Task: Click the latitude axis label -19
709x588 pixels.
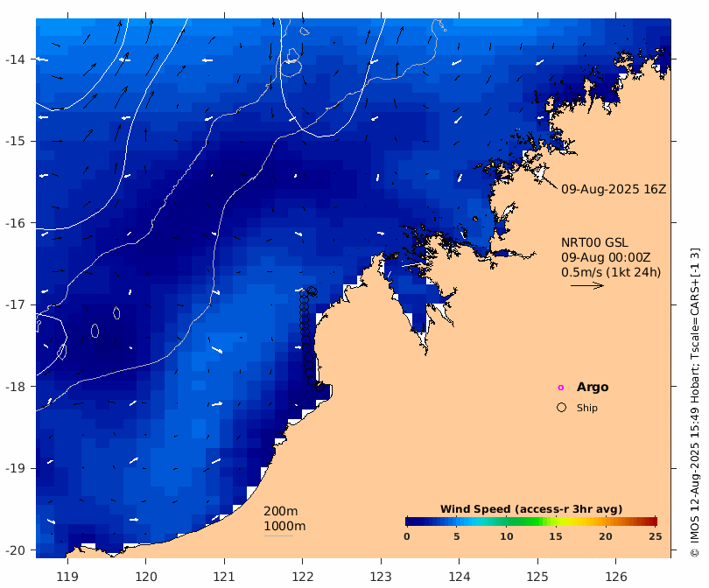Action: pos(16,468)
